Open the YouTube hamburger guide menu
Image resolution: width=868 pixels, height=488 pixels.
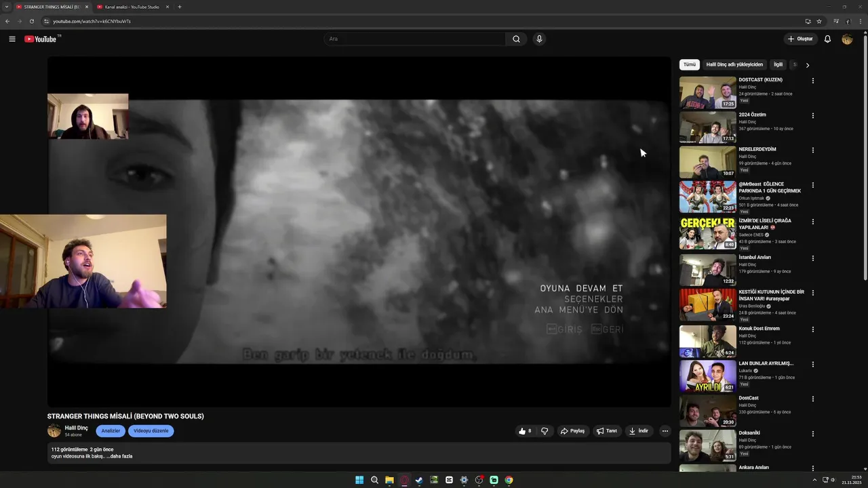point(12,39)
